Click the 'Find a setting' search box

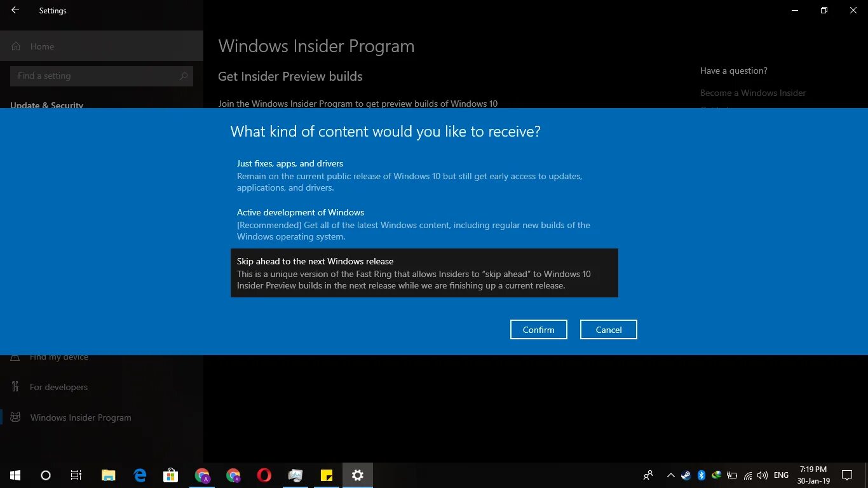click(102, 76)
